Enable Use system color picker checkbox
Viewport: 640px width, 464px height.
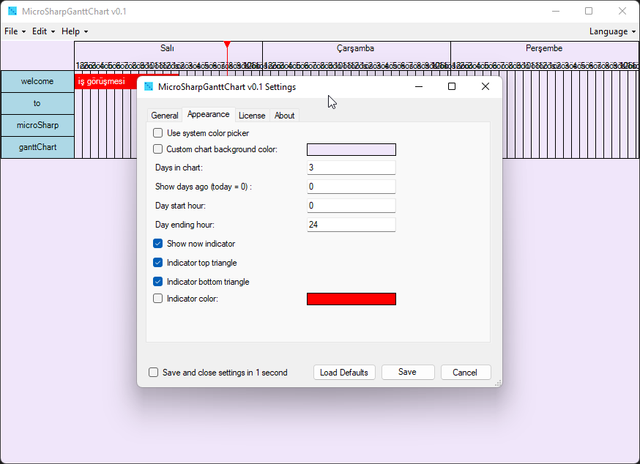[158, 132]
